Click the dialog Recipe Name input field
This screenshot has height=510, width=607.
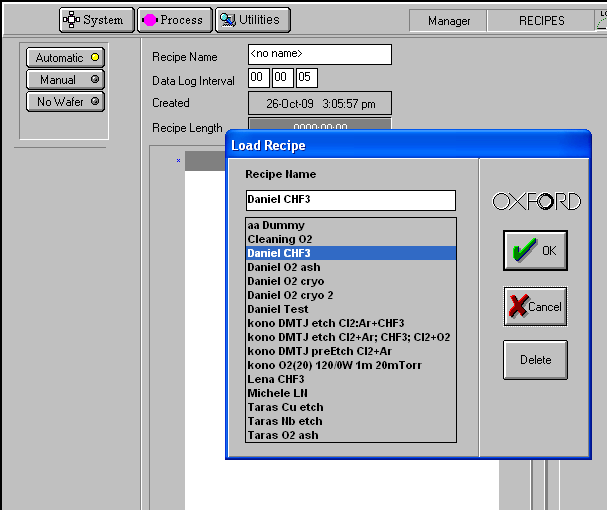351,200
